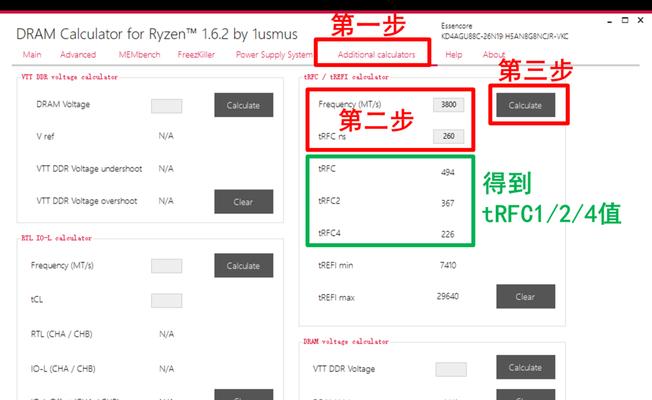
Task: Open the Help tab
Action: [x=454, y=54]
